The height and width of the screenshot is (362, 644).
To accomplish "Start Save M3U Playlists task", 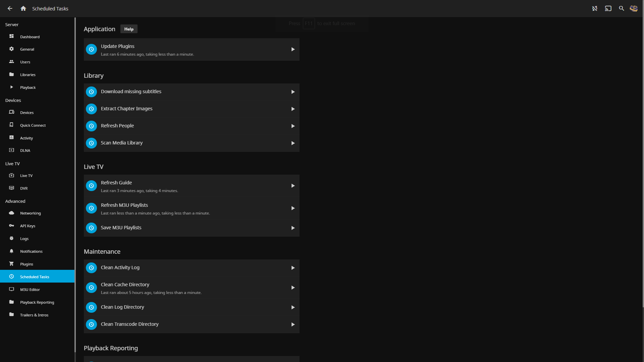I will click(x=293, y=228).
